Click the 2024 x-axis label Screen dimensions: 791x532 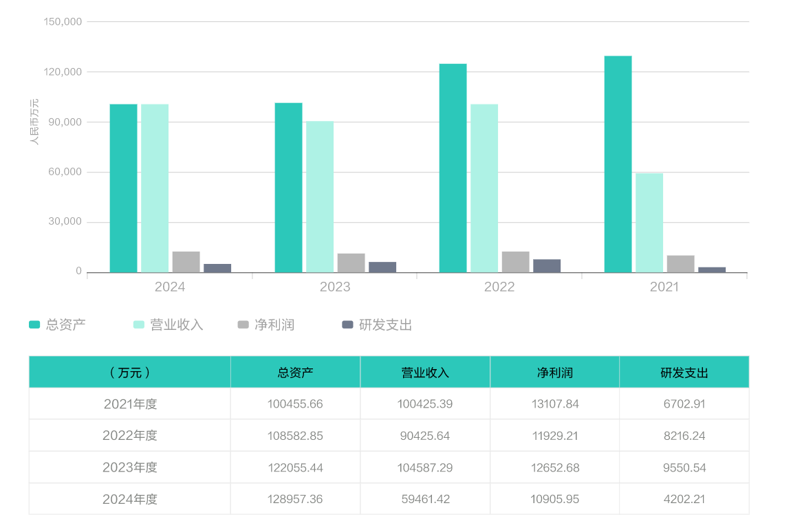coord(169,287)
